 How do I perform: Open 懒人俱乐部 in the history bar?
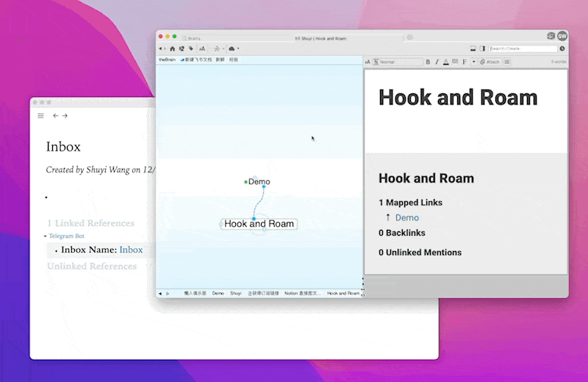click(x=195, y=294)
